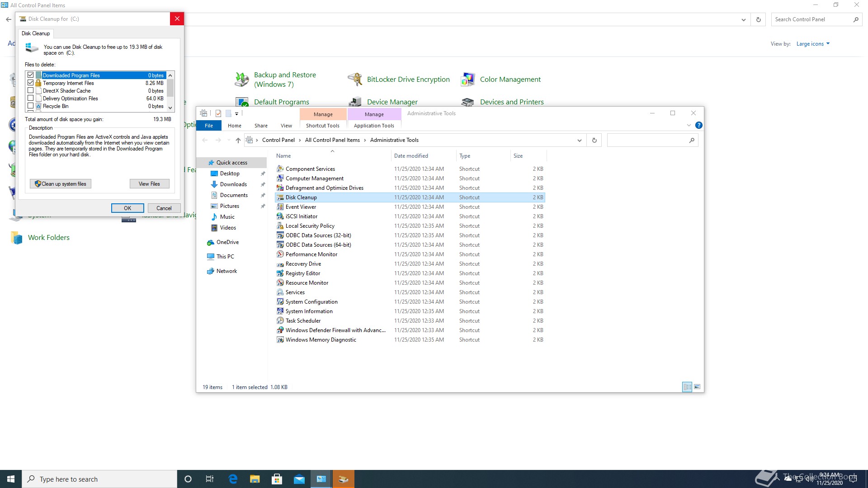Check the Recycle Bin checkbox
Viewport: 868px width, 488px height.
point(31,106)
